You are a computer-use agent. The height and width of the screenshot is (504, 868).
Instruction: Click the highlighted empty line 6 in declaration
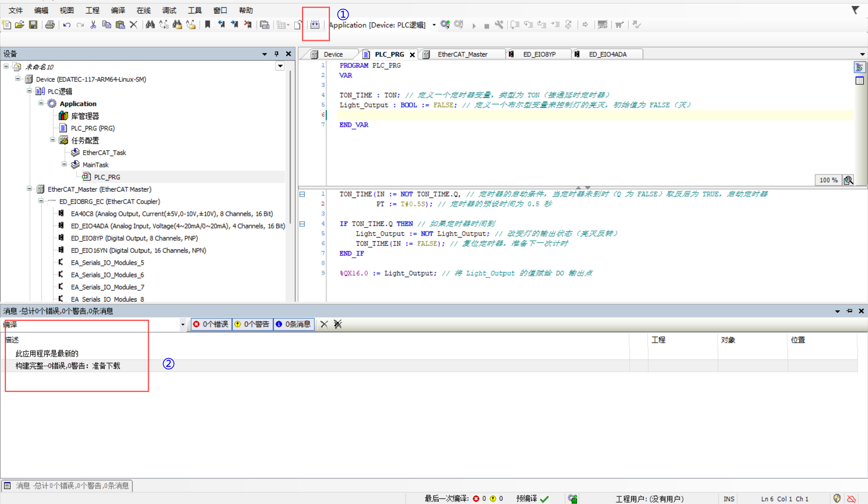coord(595,115)
